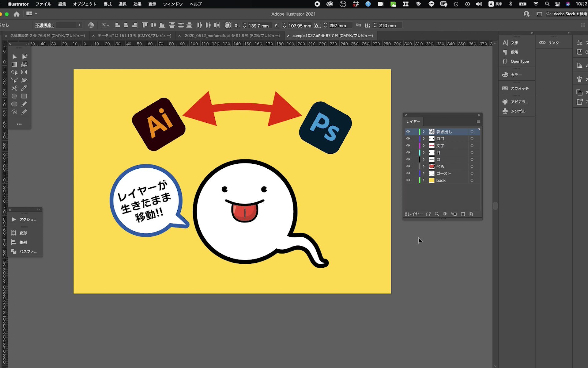
Task: Click the Home icon
Action: pyautogui.click(x=17, y=14)
